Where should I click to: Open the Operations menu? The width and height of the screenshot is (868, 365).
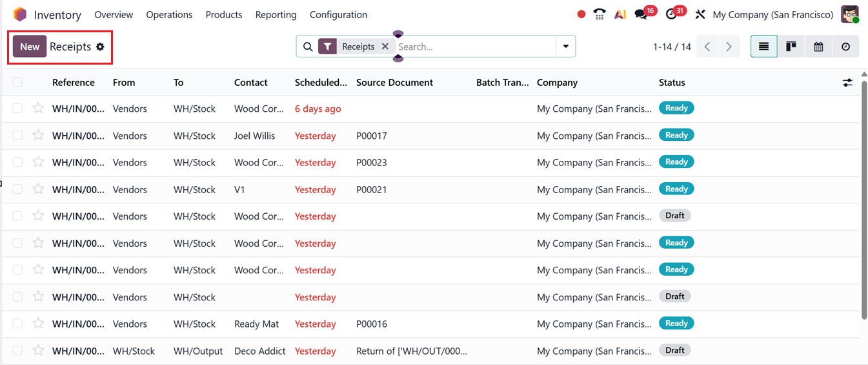169,14
